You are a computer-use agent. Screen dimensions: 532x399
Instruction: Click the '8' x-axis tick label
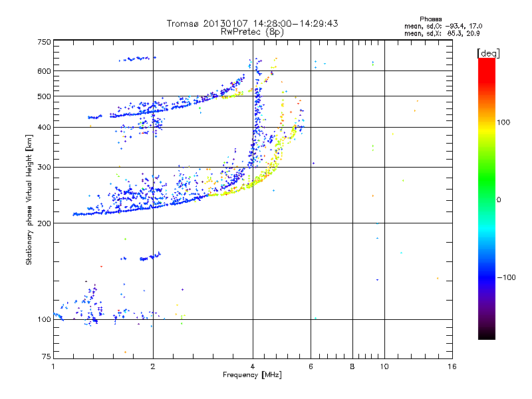click(x=352, y=366)
